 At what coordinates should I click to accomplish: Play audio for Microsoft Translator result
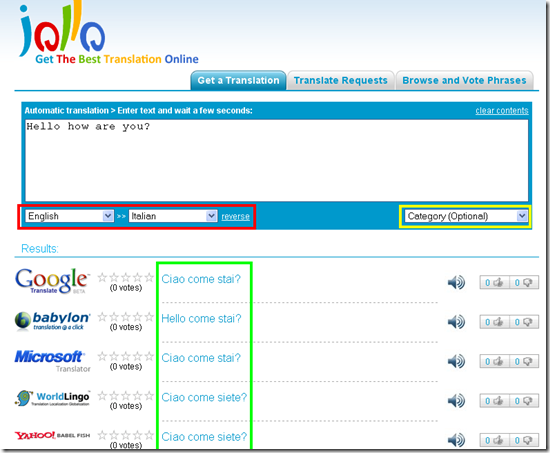[456, 361]
